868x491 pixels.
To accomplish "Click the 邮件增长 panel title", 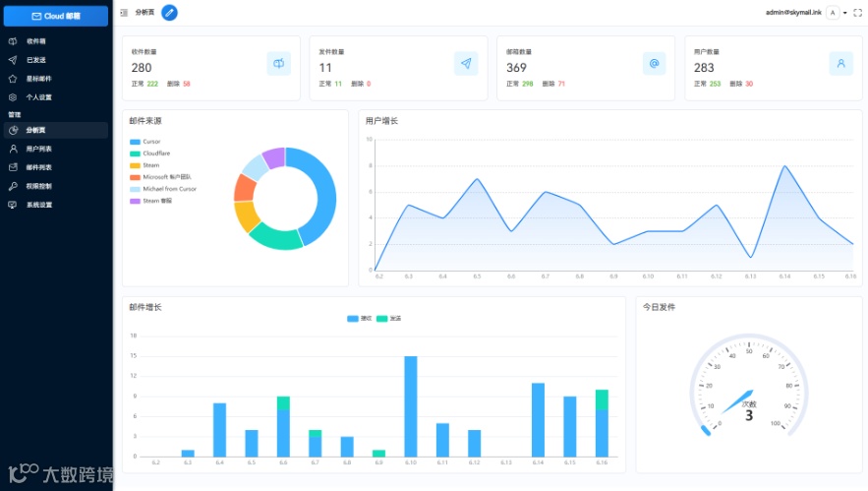I will click(145, 307).
